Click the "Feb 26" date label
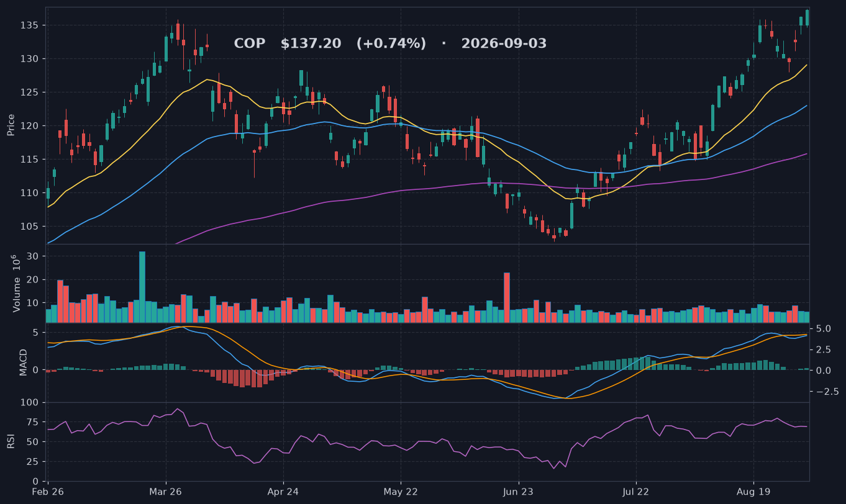 pyautogui.click(x=48, y=493)
